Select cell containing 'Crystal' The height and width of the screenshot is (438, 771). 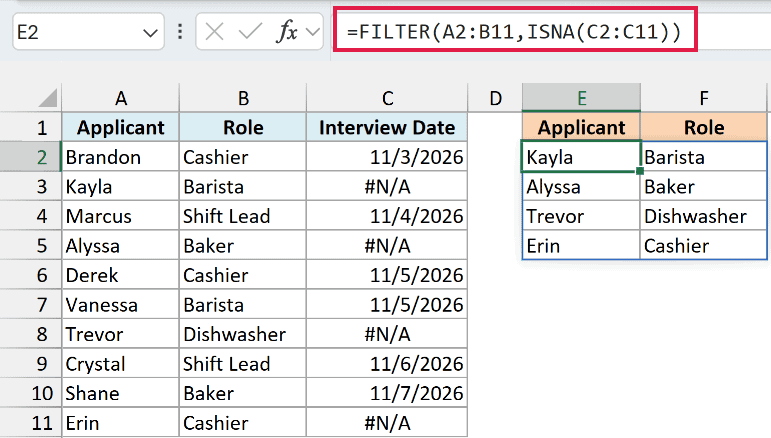(120, 364)
